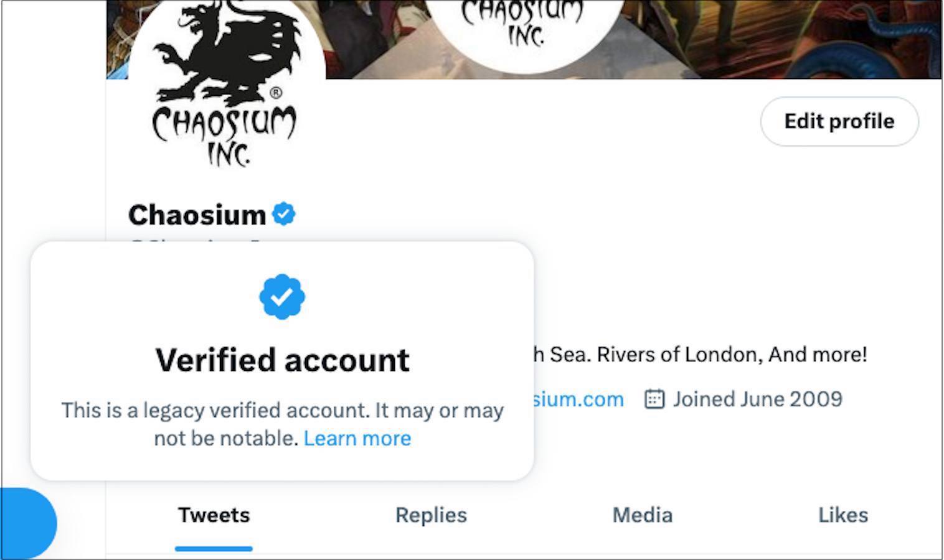
Task: Click bio text mentioning Rivers of London
Action: pyautogui.click(x=701, y=355)
